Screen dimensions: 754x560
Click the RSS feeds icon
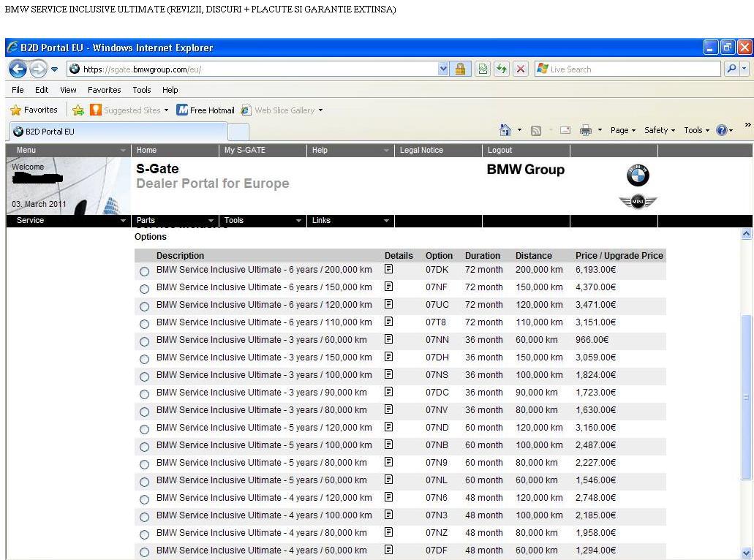(x=535, y=130)
